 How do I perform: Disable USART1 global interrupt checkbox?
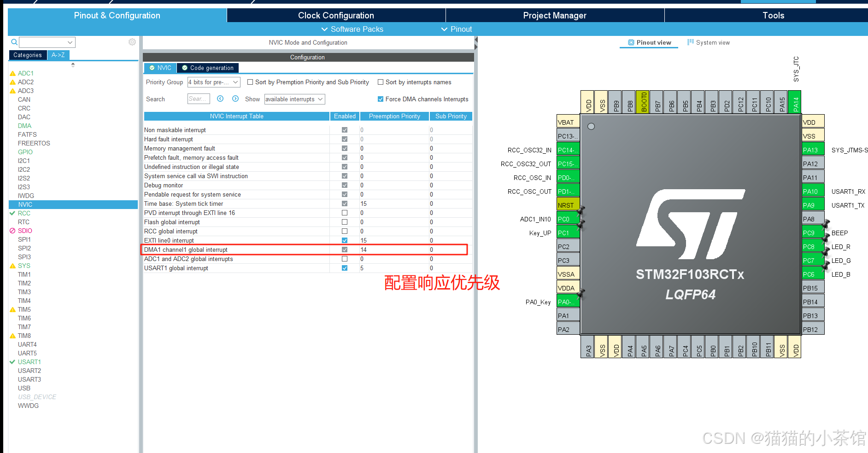(345, 268)
